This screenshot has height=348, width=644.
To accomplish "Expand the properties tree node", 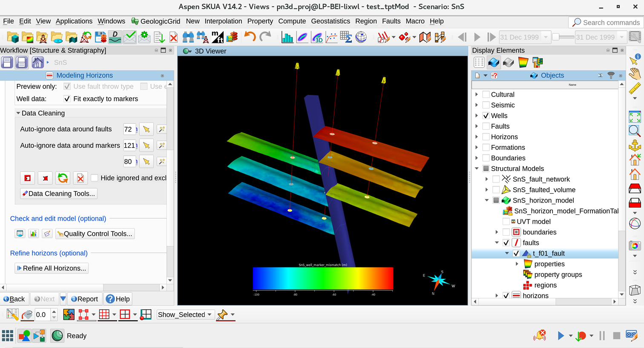I will coord(517,264).
